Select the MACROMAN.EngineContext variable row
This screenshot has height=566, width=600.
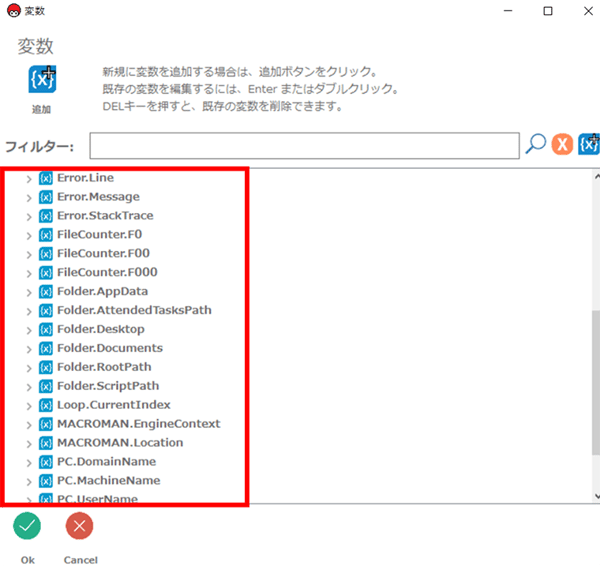pyautogui.click(x=139, y=424)
